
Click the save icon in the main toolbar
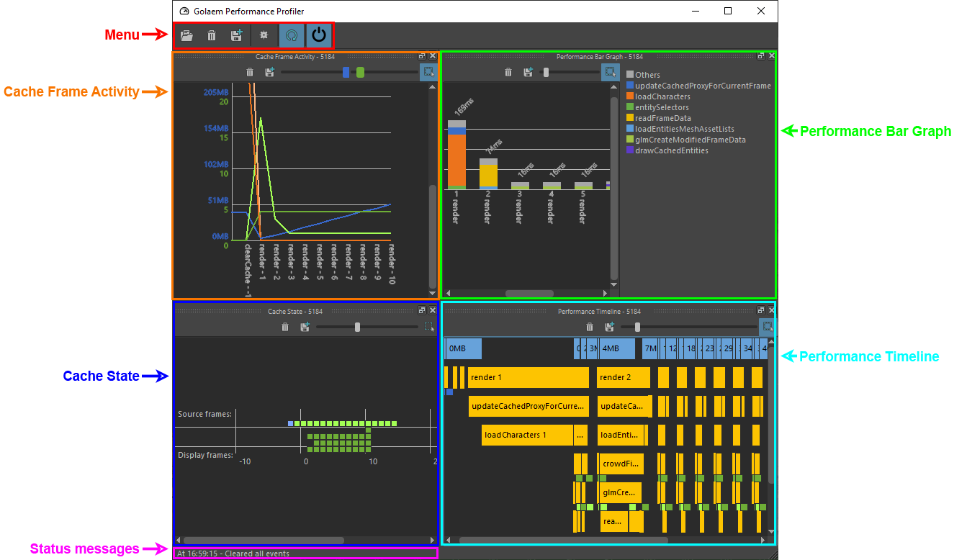tap(237, 35)
